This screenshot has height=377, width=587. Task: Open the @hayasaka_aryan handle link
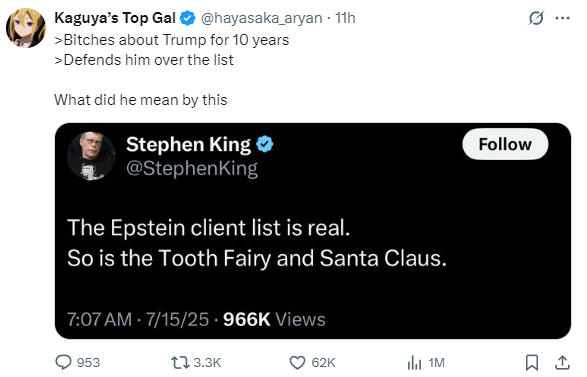pyautogui.click(x=262, y=18)
